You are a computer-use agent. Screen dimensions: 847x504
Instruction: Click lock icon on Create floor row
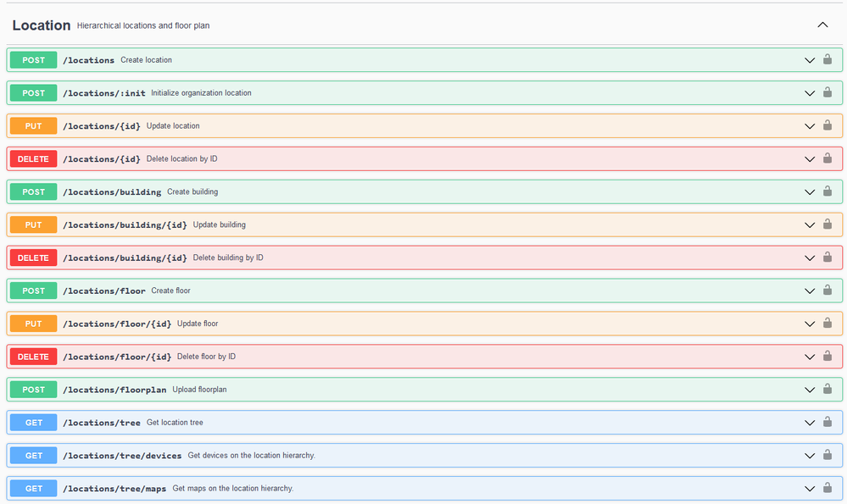[827, 291]
